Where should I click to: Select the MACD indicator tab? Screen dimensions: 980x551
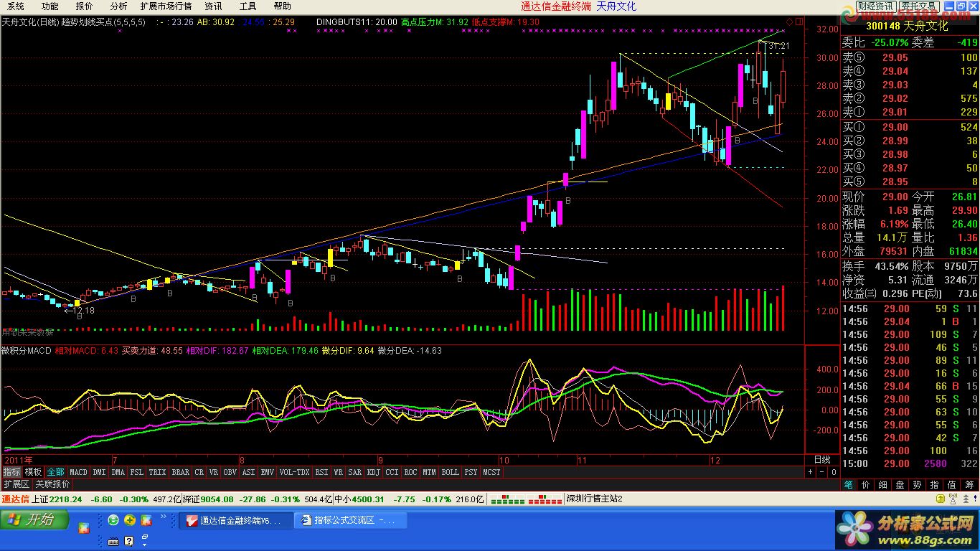tap(78, 472)
